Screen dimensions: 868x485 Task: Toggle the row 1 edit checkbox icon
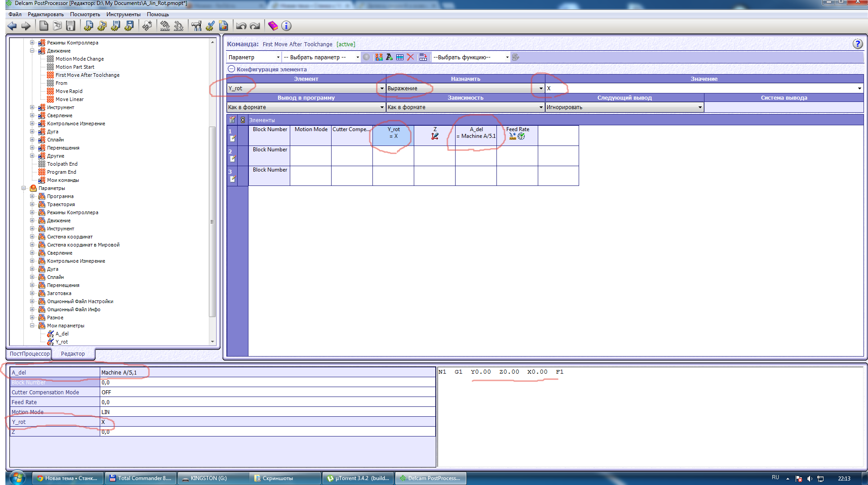point(233,139)
